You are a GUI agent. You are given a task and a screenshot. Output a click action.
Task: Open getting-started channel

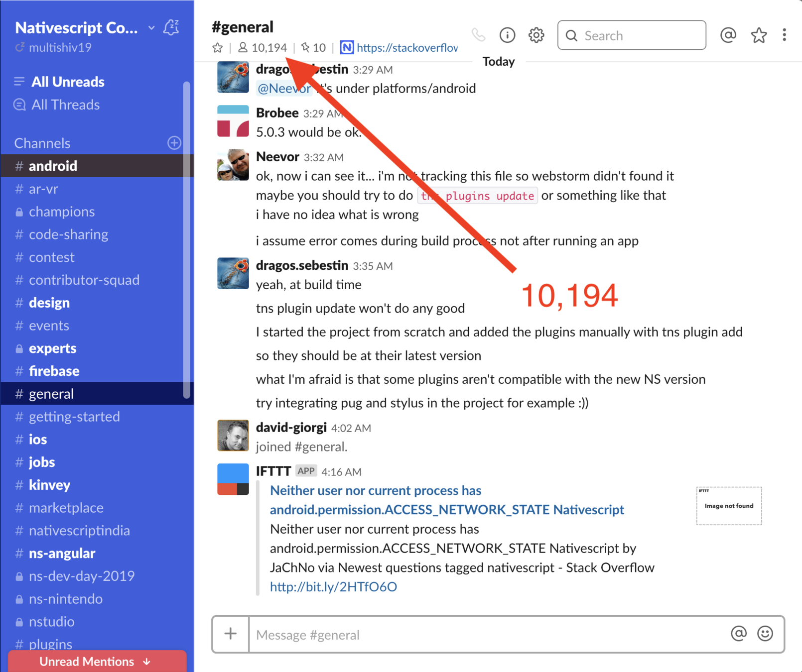pyautogui.click(x=96, y=417)
